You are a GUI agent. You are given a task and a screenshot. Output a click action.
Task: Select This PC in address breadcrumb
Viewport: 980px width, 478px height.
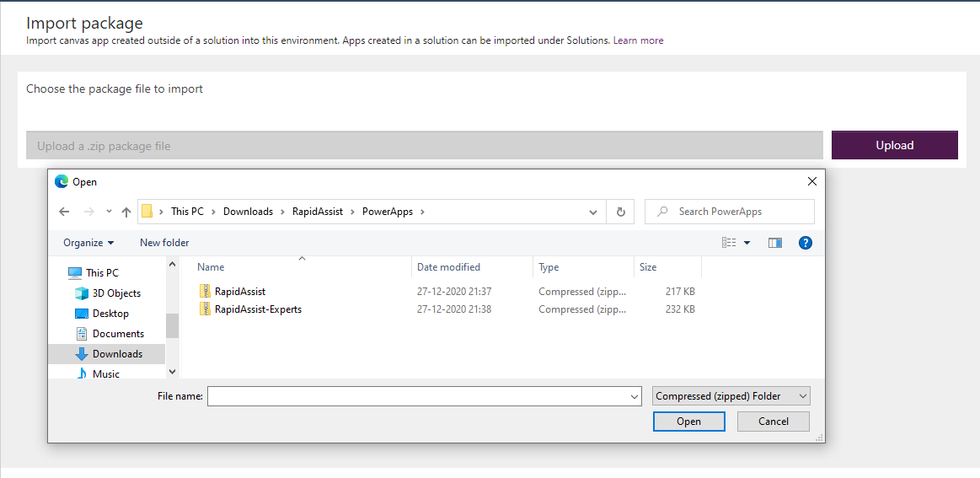click(188, 212)
